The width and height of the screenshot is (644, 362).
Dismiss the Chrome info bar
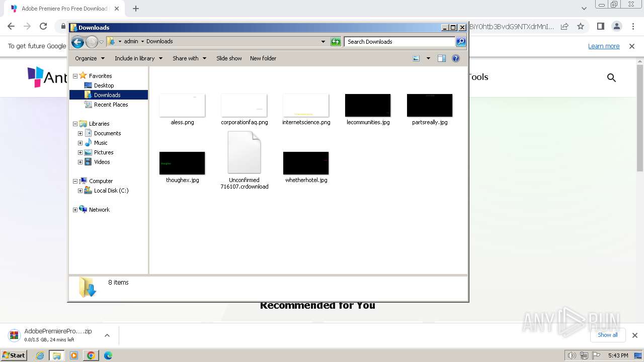pyautogui.click(x=632, y=46)
